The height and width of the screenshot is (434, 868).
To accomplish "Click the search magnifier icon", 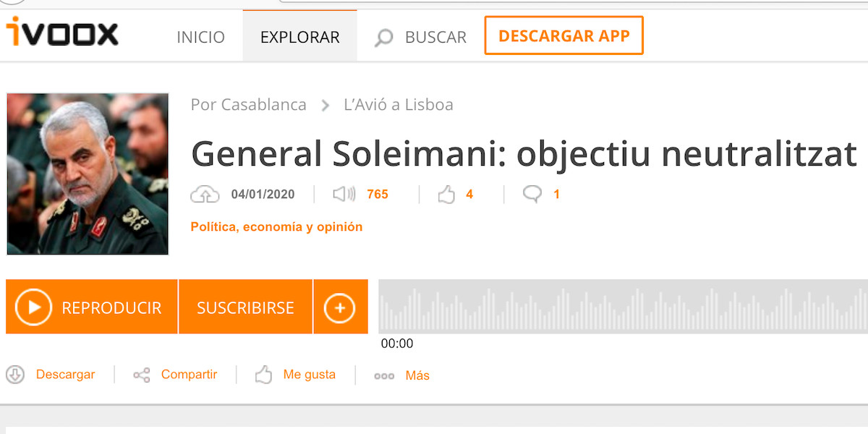I will pos(383,37).
